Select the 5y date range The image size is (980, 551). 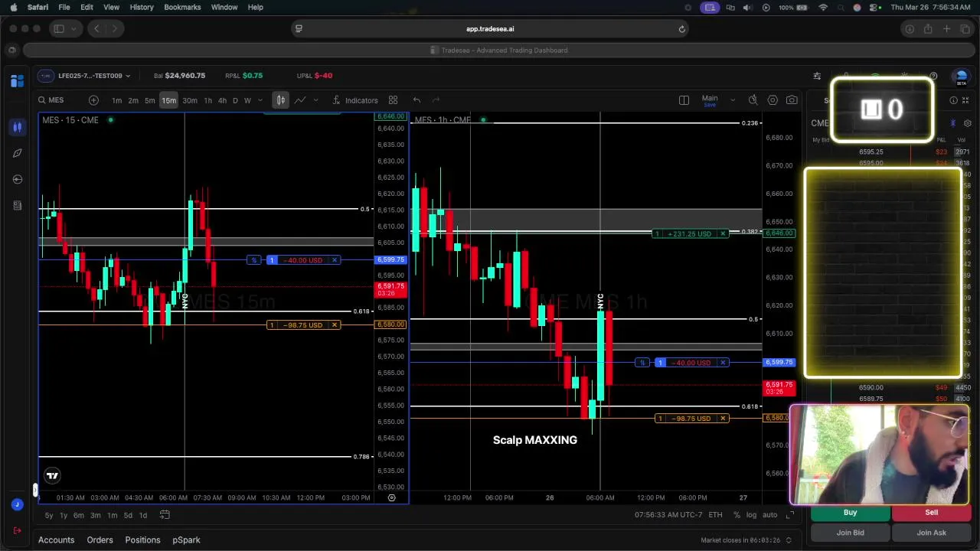click(49, 515)
